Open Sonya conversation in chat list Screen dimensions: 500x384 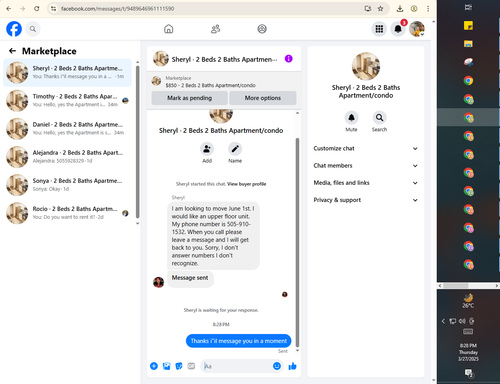(x=67, y=185)
